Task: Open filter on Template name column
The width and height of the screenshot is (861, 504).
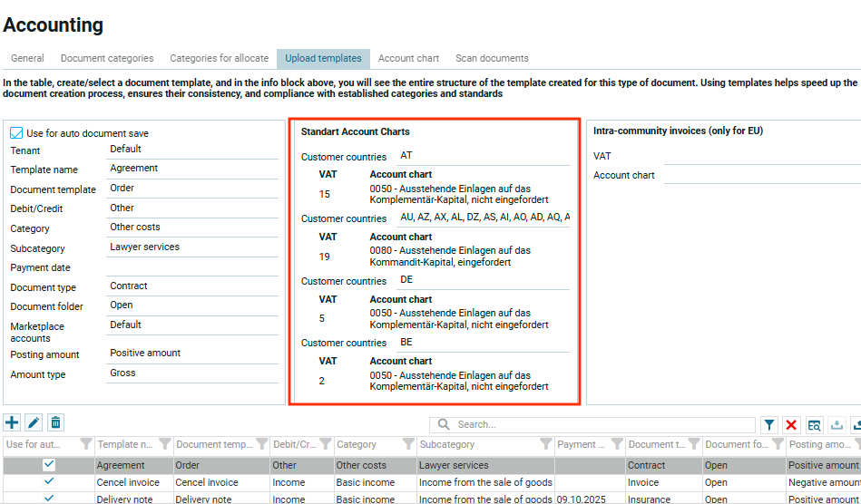Action: tap(162, 444)
